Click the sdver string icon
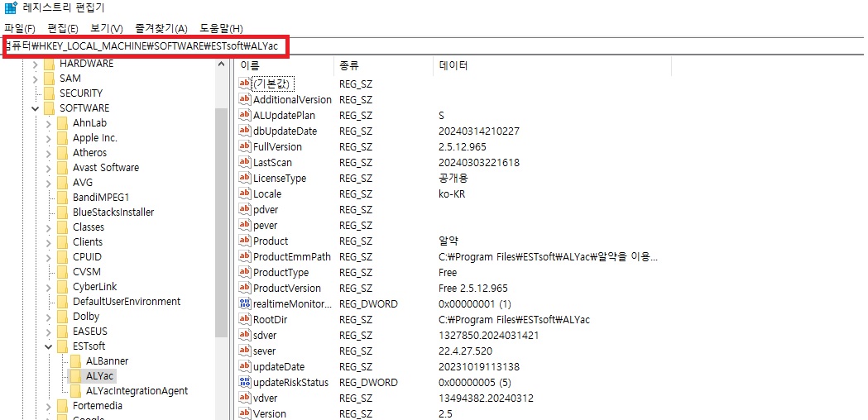 [245, 336]
